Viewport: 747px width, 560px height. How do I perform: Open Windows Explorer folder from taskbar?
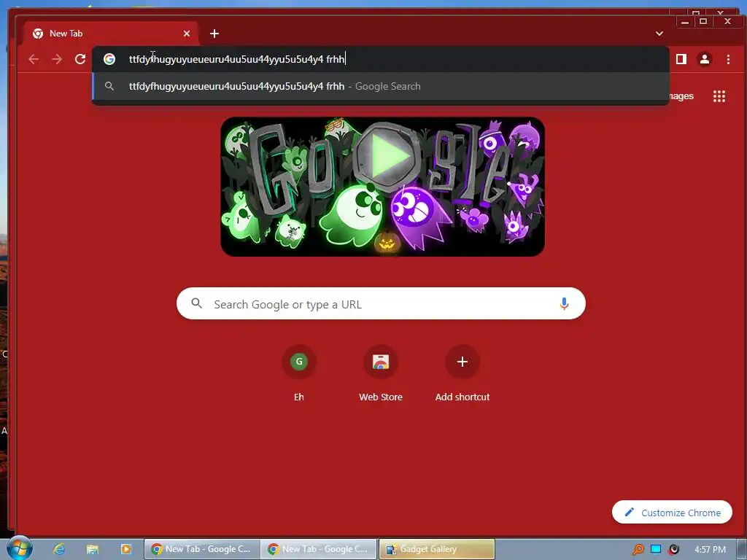[x=93, y=549]
